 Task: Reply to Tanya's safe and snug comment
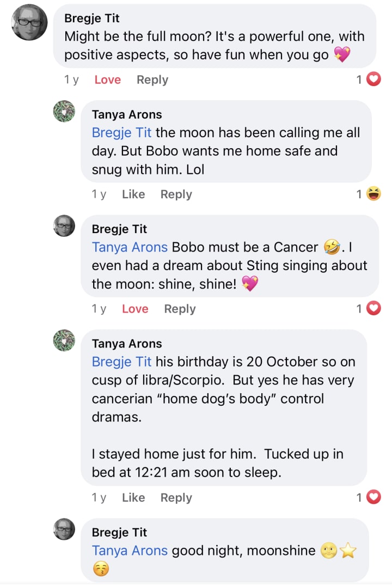[x=176, y=194]
